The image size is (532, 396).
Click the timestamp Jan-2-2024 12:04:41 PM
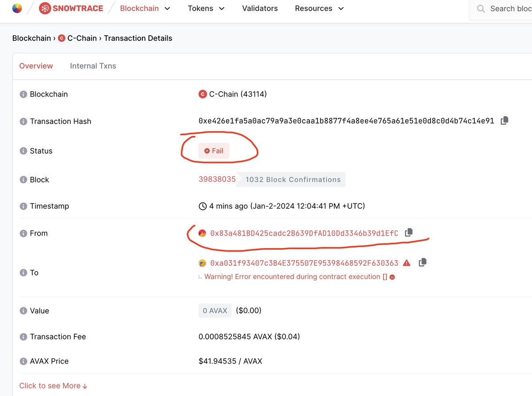click(308, 206)
